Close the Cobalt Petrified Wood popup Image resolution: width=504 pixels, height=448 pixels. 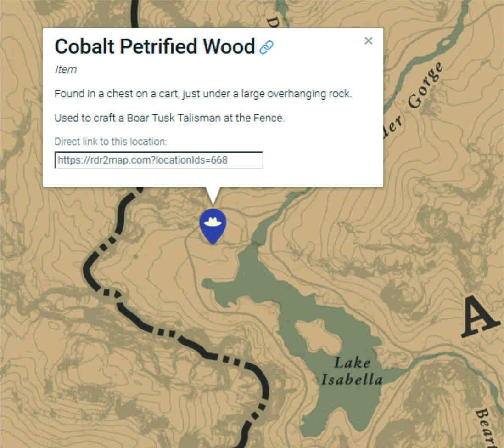(368, 41)
